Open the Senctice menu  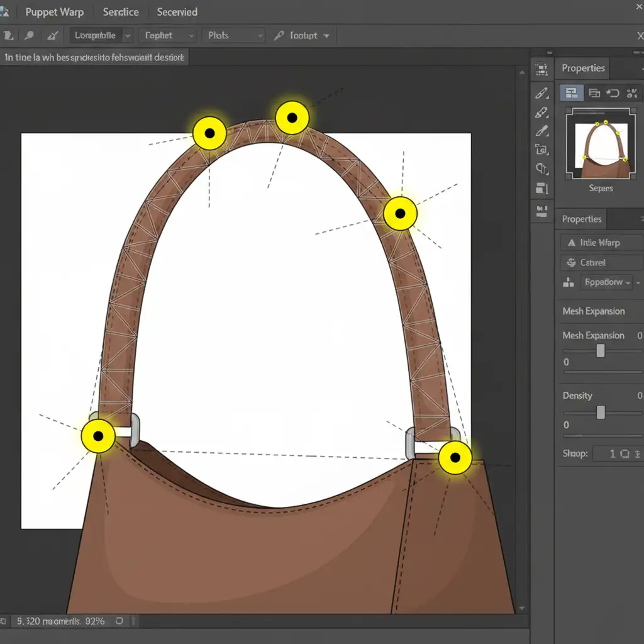click(x=121, y=12)
